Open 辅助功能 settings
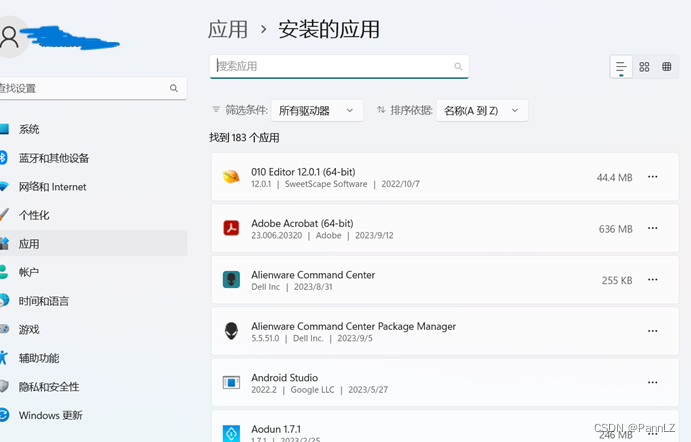Viewport: 691px width, 442px height. tap(93, 358)
